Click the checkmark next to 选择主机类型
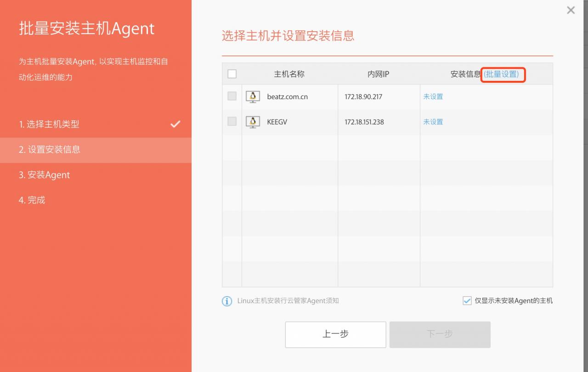Viewport: 588px width, 372px height. [x=175, y=124]
